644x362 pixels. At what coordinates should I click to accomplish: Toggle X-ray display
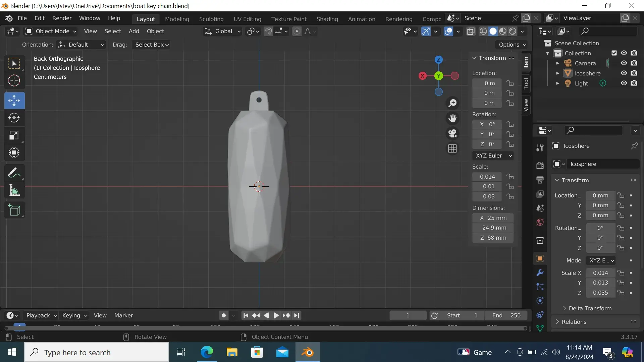tap(471, 31)
